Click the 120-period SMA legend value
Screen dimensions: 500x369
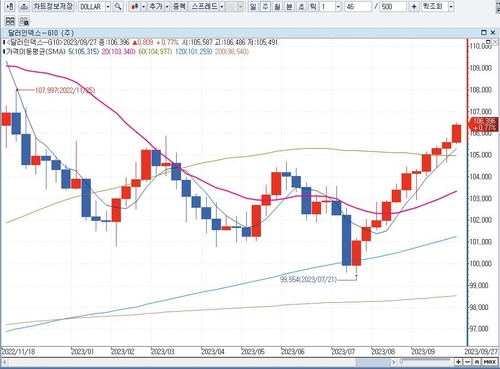click(194, 52)
